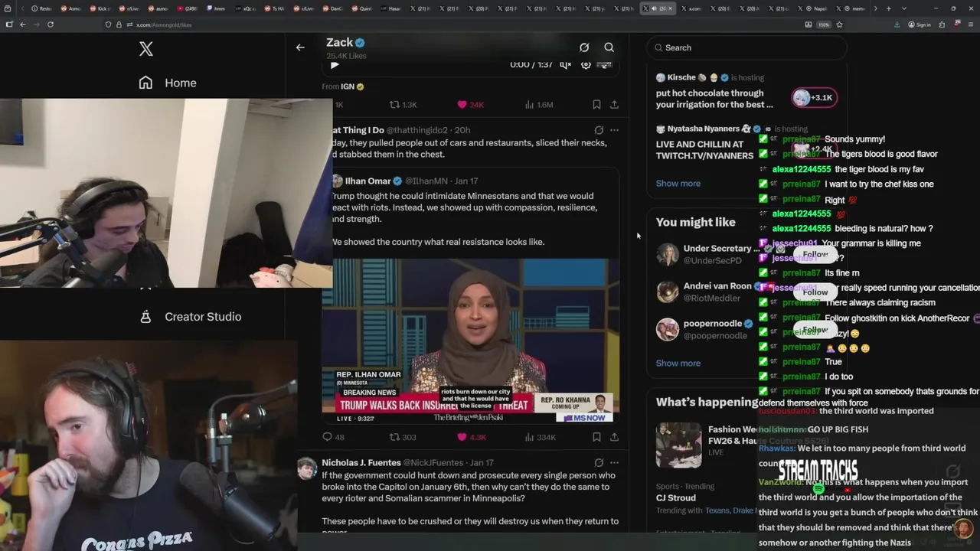Switch to the Resto browser tab
The width and height of the screenshot is (980, 551).
(42, 8)
